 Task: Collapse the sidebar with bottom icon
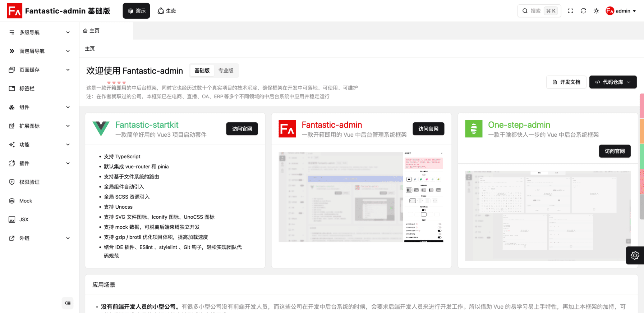[68, 303]
